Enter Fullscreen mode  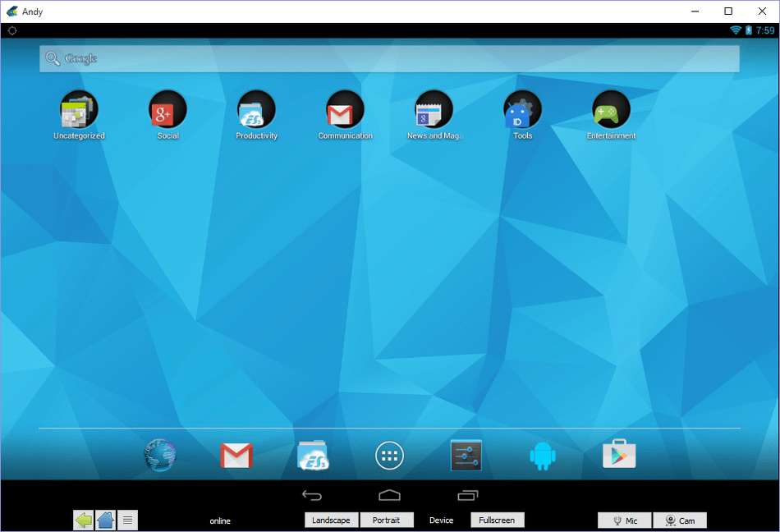[x=497, y=521]
